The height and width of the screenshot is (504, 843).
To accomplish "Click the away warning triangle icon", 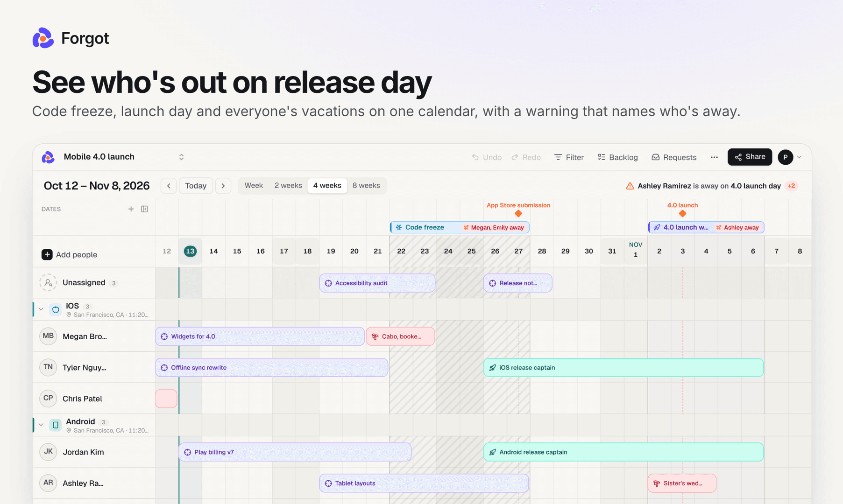I will point(630,186).
